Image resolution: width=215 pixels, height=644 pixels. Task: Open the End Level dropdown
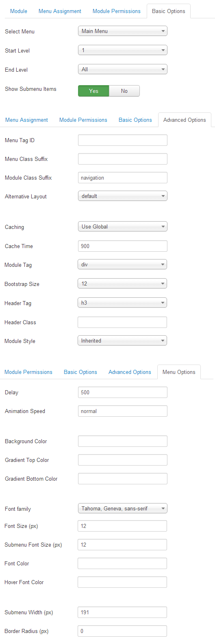pos(123,69)
